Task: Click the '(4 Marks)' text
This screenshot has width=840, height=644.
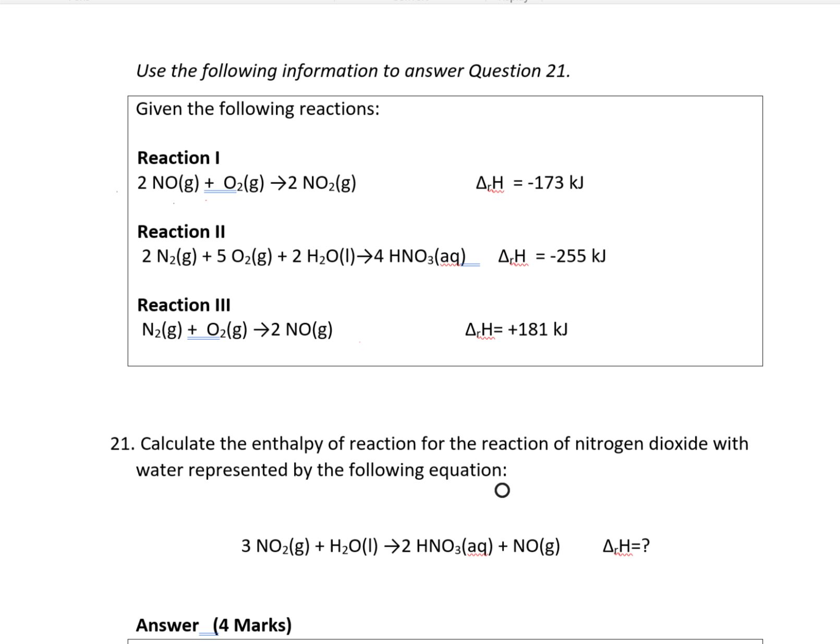Action: coord(252,625)
